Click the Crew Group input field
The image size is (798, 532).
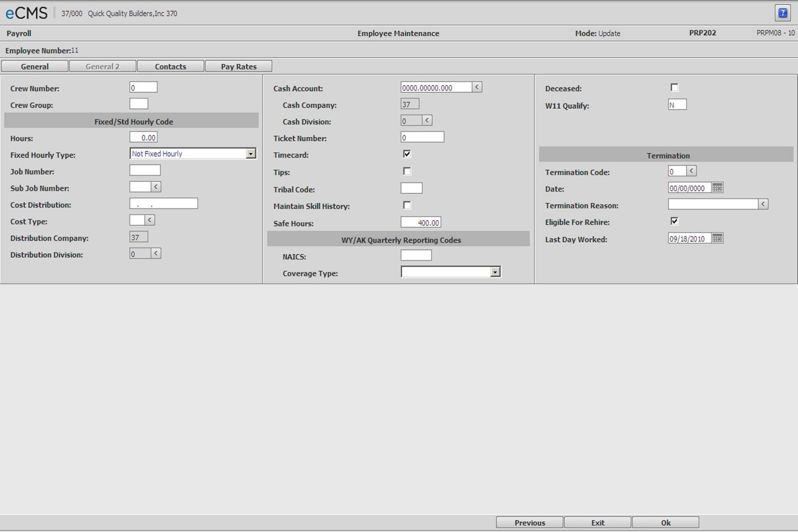[x=139, y=104]
